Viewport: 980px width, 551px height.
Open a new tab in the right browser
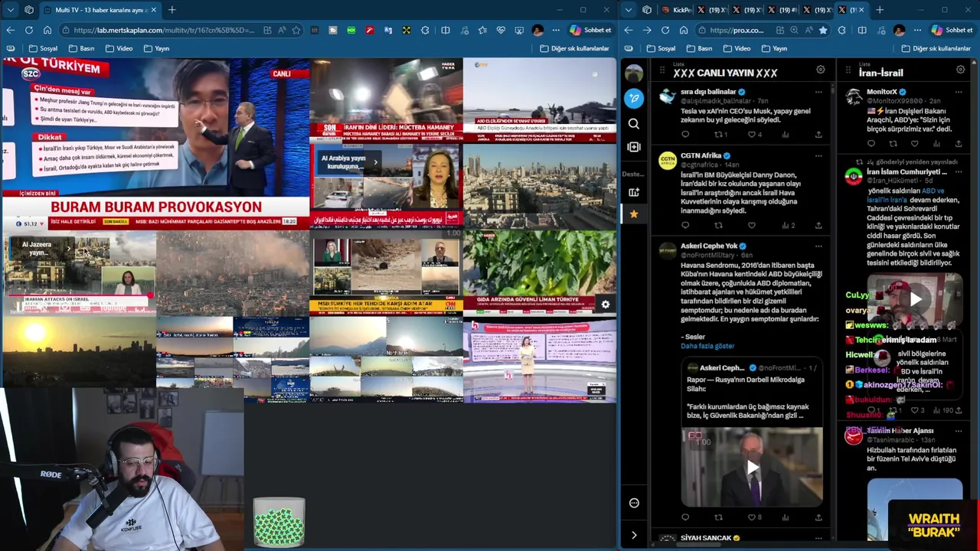(x=880, y=10)
